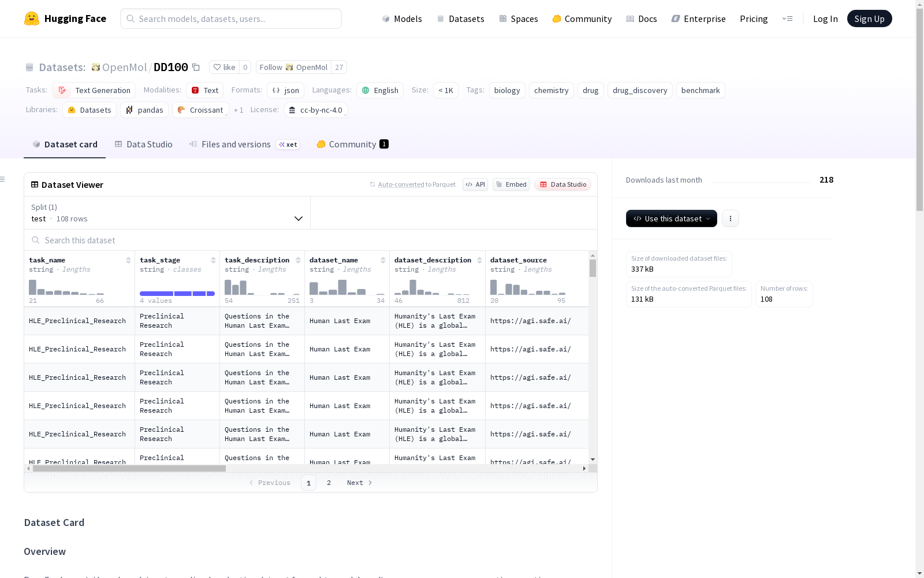924x578 pixels.
Task: Click the OpenMol organization avatar
Action: 96,67
